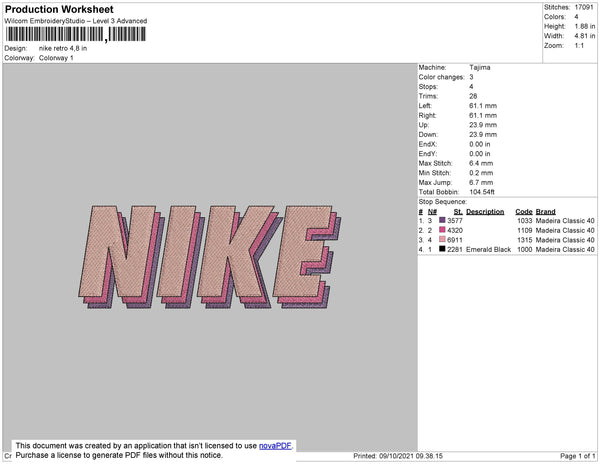Click the EndX value 0.00 in
Image resolution: width=600 pixels, height=464 pixels.
point(480,144)
